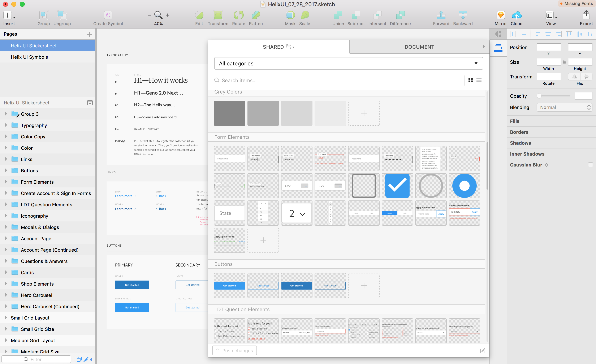596x364 pixels.
Task: Click the first Back link on canvas
Action: point(161,196)
